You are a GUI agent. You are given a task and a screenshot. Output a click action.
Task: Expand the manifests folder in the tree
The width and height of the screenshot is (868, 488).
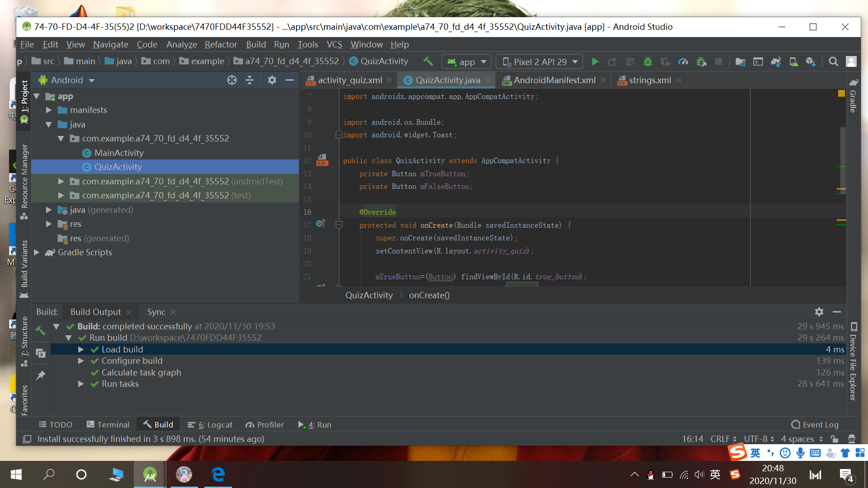click(49, 110)
